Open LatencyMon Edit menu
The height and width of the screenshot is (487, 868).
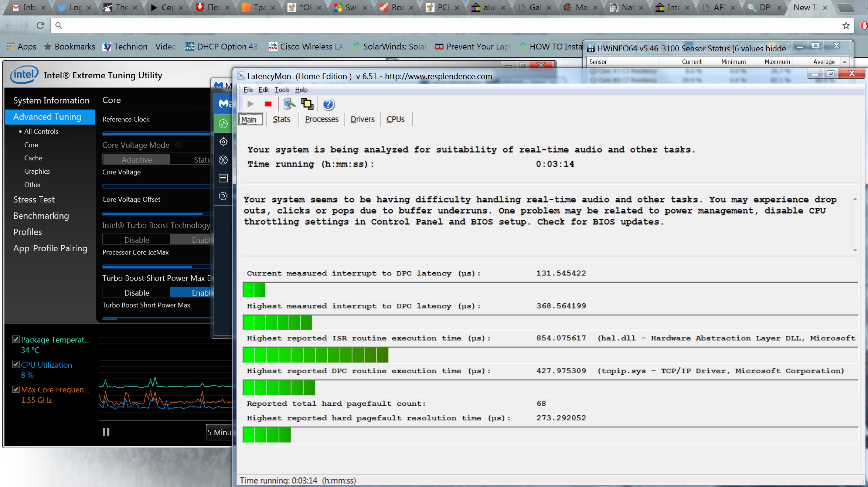pyautogui.click(x=263, y=90)
